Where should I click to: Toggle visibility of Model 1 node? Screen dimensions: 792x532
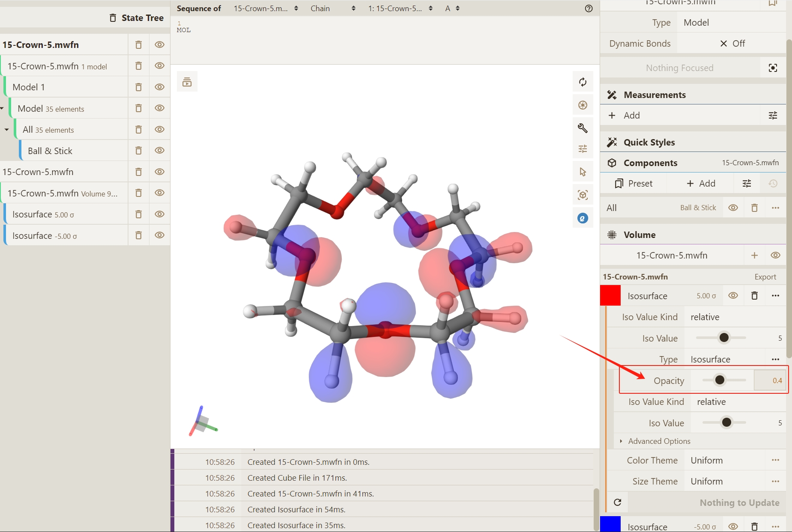pyautogui.click(x=159, y=87)
